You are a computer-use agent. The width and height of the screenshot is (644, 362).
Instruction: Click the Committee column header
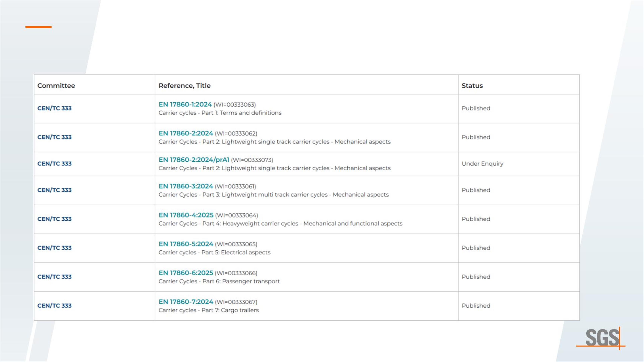point(56,86)
